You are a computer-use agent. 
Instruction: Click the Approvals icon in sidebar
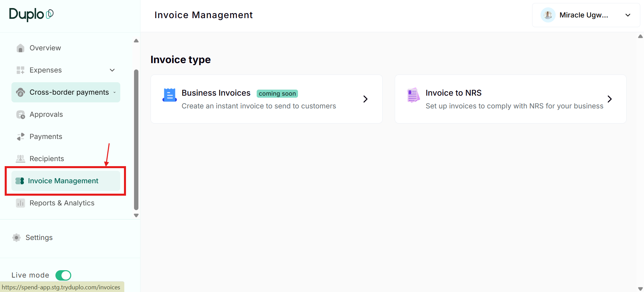click(x=20, y=114)
